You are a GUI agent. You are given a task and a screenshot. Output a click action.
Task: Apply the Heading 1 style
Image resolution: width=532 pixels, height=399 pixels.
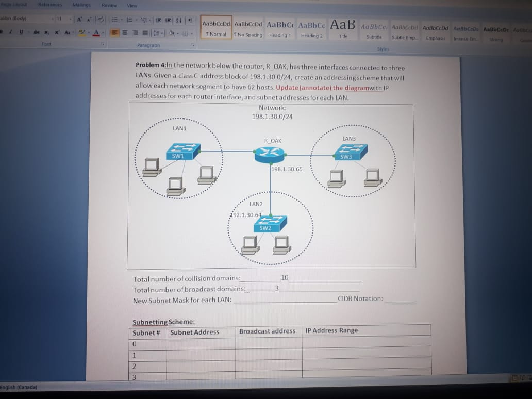tap(280, 29)
